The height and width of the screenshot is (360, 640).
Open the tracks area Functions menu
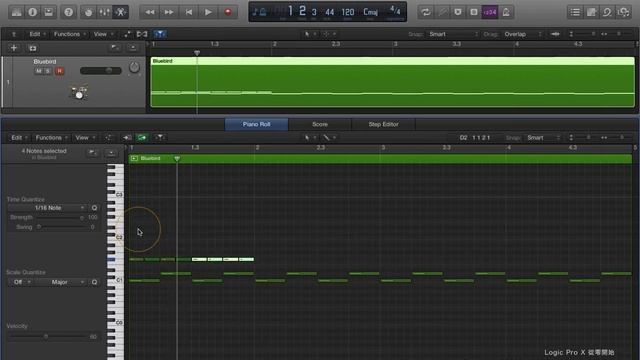point(69,34)
